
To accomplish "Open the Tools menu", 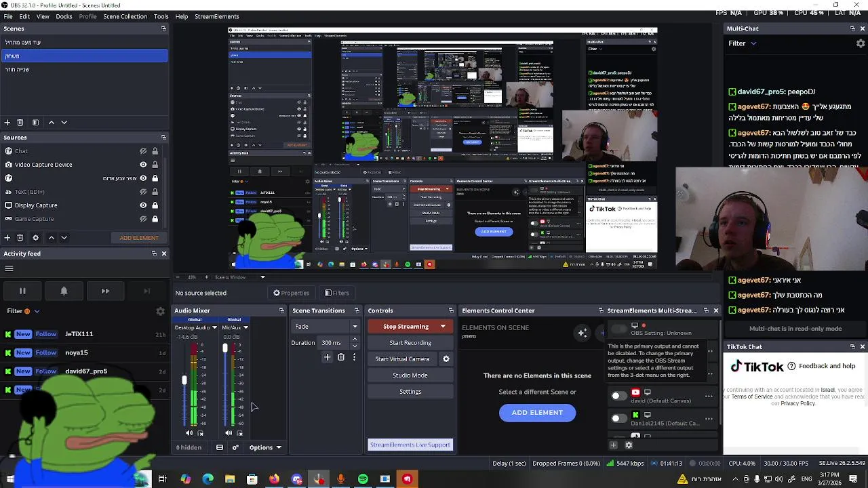I will click(x=161, y=16).
